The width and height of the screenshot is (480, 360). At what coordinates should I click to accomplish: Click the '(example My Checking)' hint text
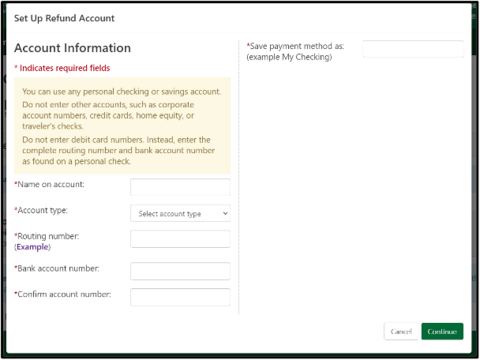[289, 57]
